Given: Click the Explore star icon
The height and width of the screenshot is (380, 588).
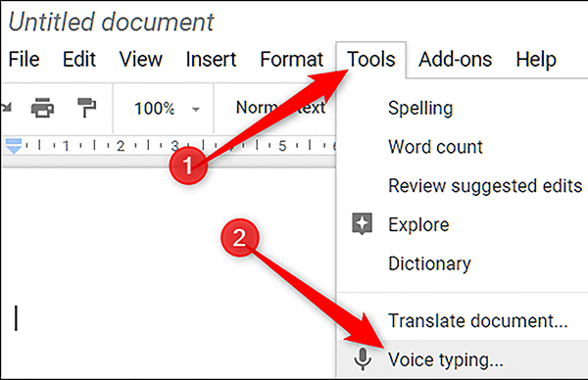Looking at the screenshot, I should point(363,223).
